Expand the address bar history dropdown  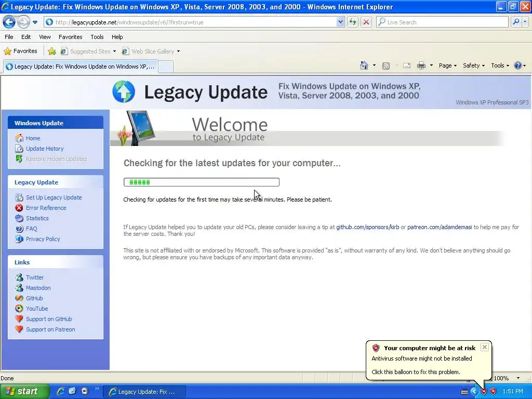(340, 22)
